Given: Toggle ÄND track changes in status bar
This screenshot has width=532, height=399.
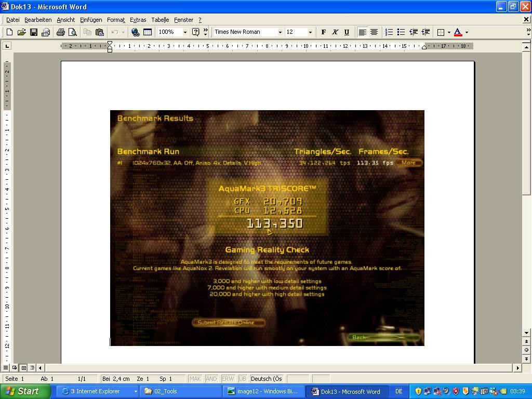Looking at the screenshot, I should [211, 379].
